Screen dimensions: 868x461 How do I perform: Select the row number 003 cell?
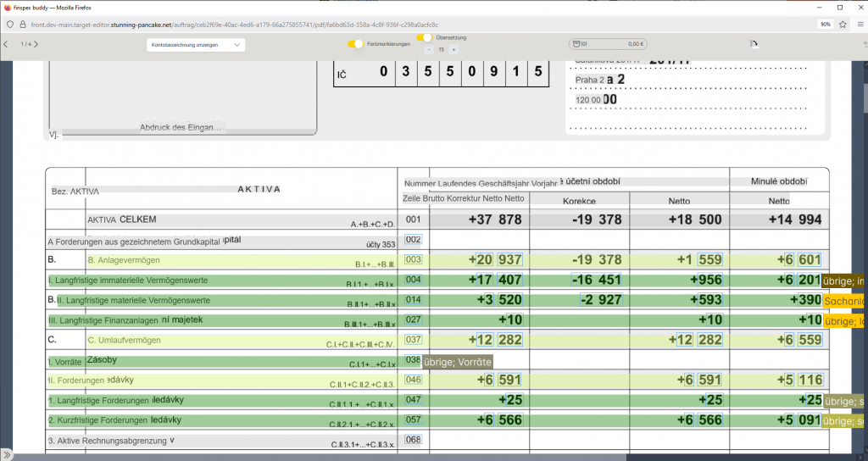coord(414,259)
